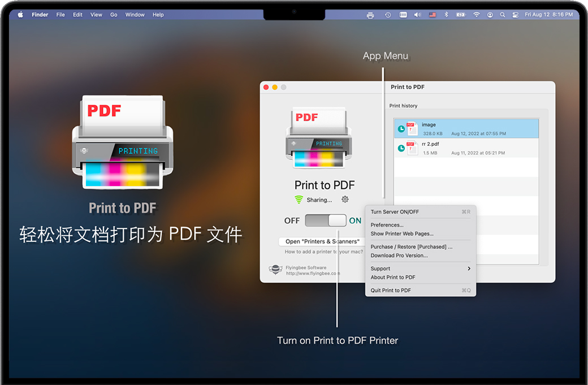Select the 'rr 2.pdf' print history row

point(466,148)
